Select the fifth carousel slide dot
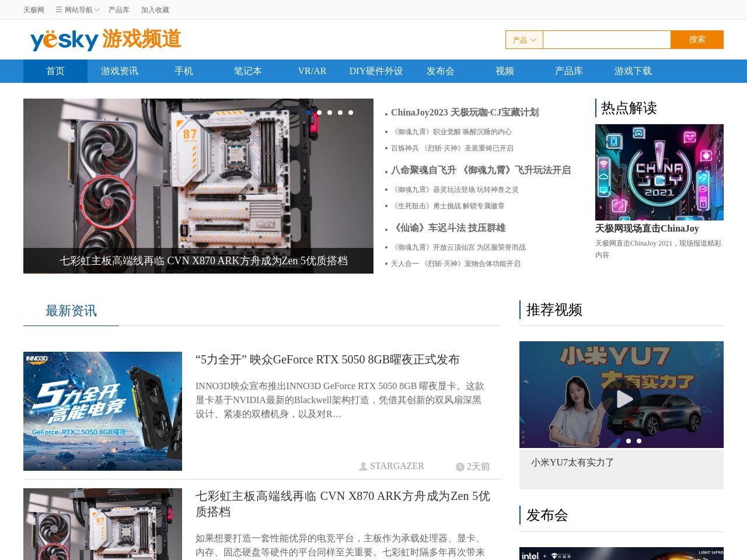747x560 pixels. [351, 113]
